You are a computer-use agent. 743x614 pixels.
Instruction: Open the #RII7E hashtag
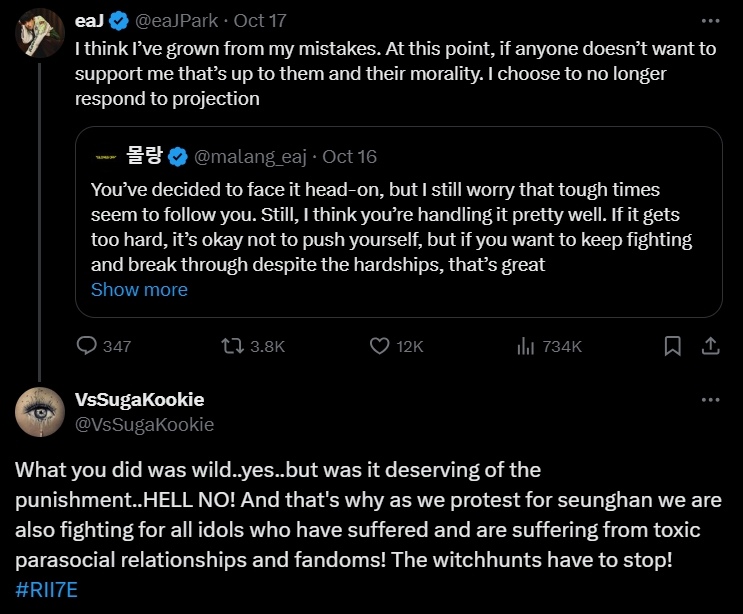[x=46, y=589]
